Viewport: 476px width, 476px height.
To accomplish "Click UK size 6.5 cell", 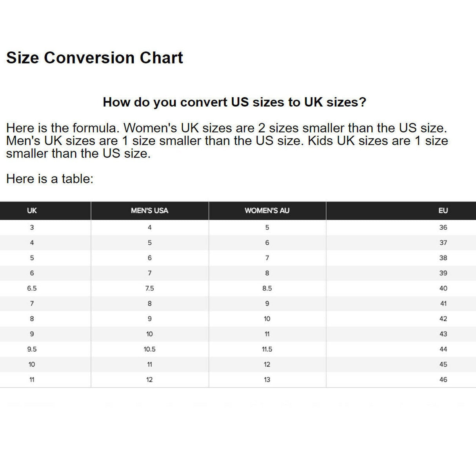I will 32,288.
